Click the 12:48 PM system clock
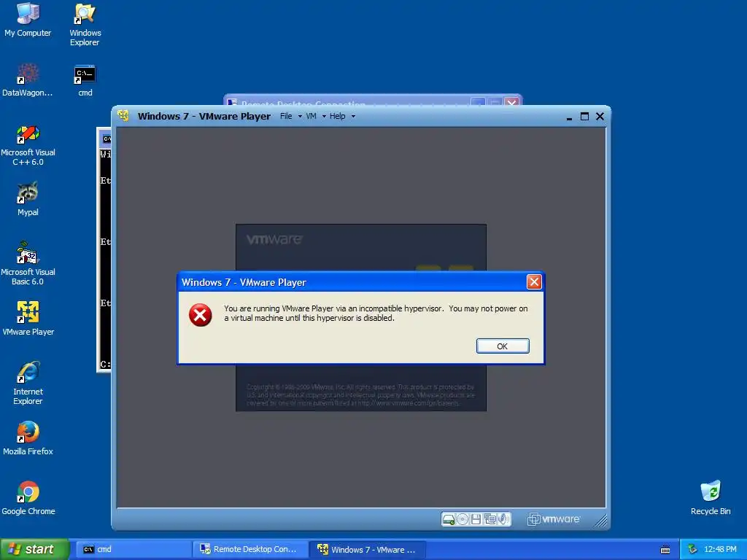This screenshot has width=747, height=560. (x=720, y=550)
